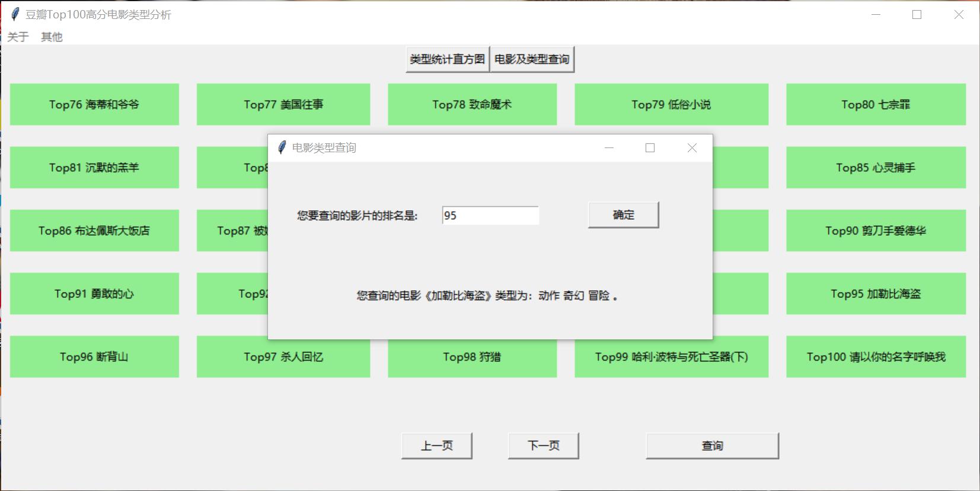Select Top99 哈利·波特与死亡圣器(下) button

point(671,358)
